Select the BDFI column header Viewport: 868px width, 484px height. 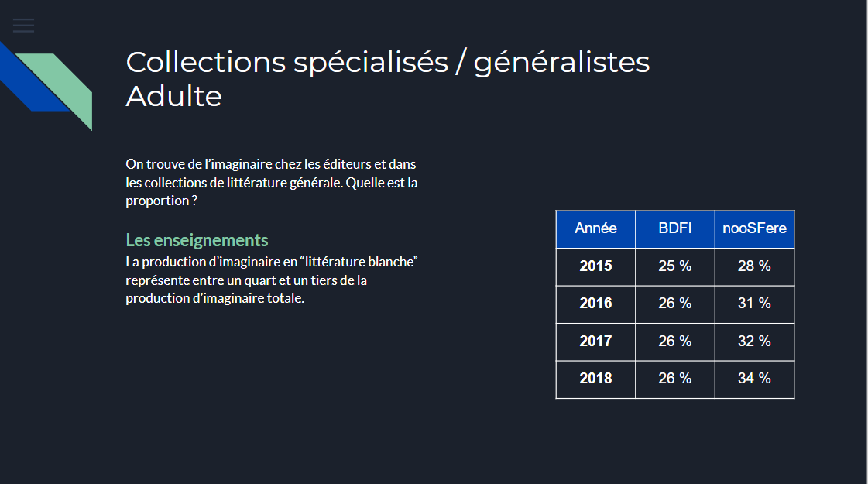(x=674, y=228)
